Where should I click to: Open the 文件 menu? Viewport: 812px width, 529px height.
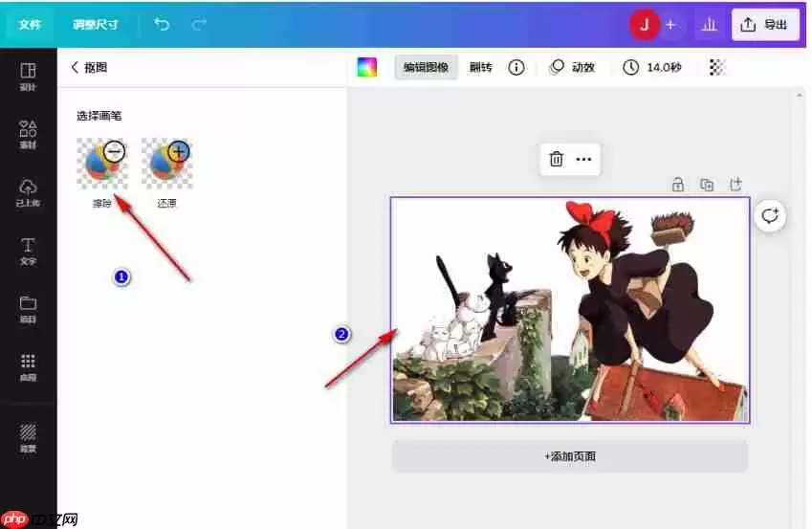pos(30,24)
